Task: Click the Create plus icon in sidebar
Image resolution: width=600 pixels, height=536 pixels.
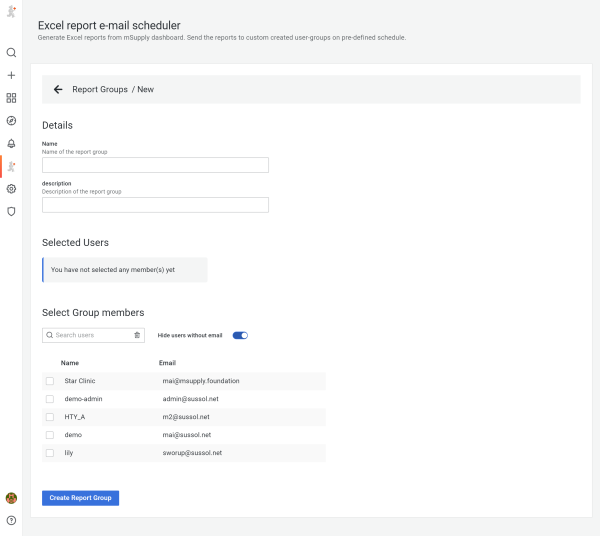Action: click(x=11, y=75)
